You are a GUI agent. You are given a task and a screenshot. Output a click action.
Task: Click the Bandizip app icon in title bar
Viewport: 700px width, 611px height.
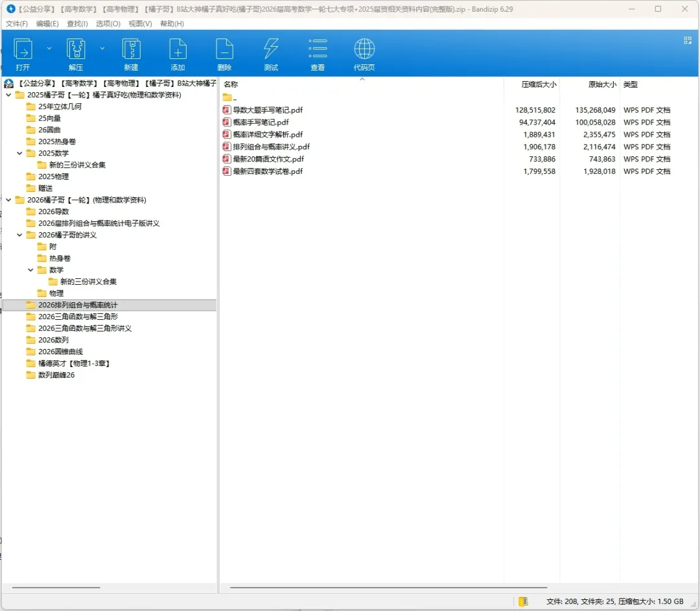click(11, 9)
